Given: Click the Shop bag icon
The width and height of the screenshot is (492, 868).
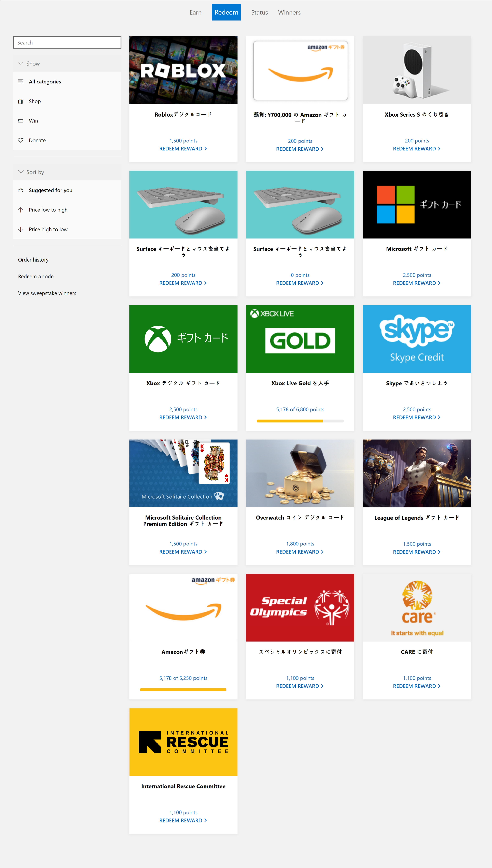Looking at the screenshot, I should pos(21,101).
